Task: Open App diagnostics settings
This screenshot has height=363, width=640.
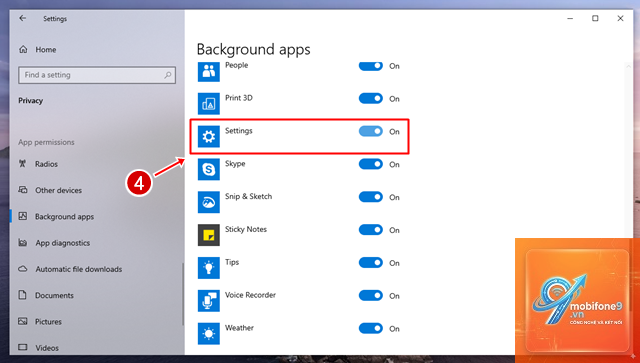Action: [x=62, y=243]
